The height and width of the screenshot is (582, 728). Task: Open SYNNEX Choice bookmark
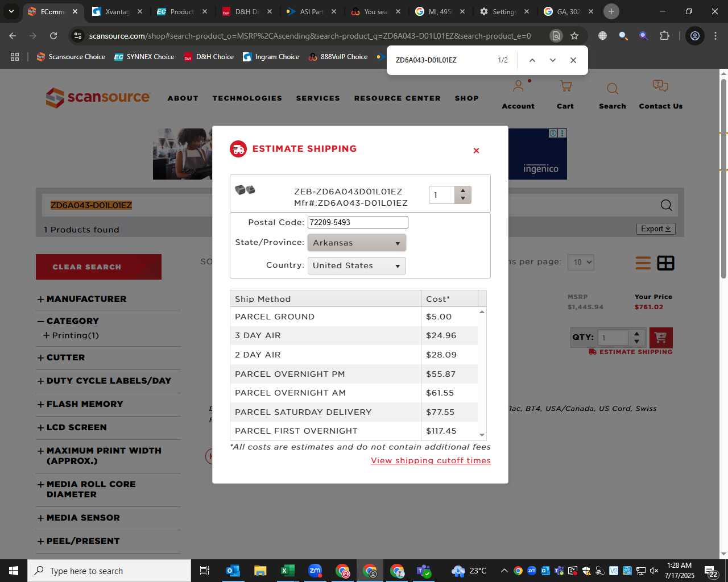(x=144, y=57)
